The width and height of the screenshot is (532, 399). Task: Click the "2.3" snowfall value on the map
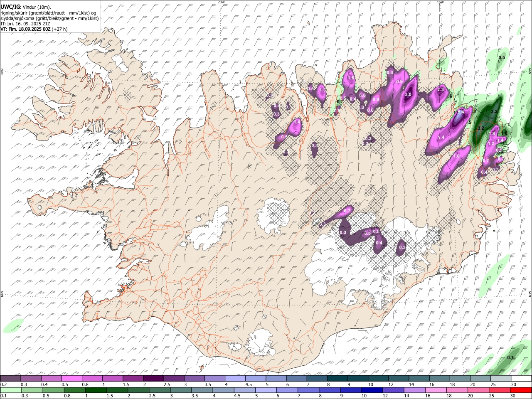coord(441,89)
